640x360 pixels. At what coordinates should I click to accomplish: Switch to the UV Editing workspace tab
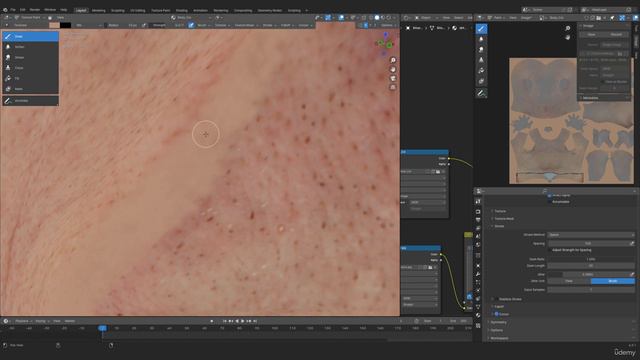pyautogui.click(x=138, y=10)
